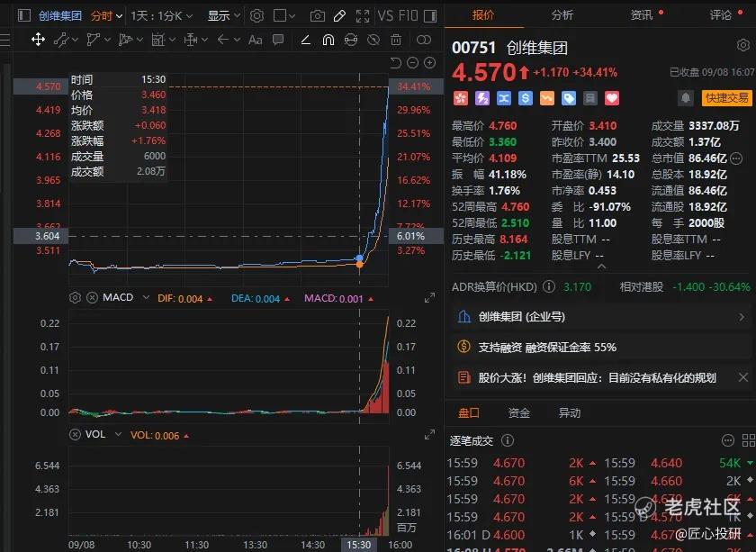756x552 pixels.
Task: Take a chart screenshot with camera icon
Action: [x=317, y=16]
